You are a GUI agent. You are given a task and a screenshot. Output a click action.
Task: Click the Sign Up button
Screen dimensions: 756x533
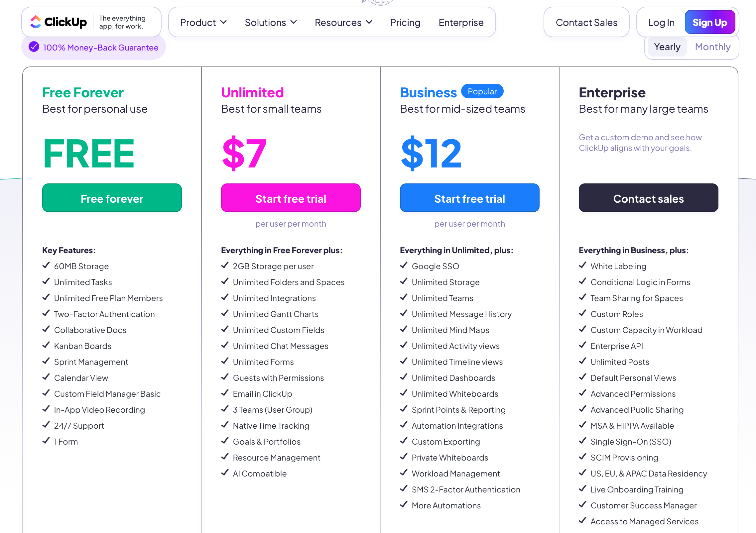coord(709,23)
